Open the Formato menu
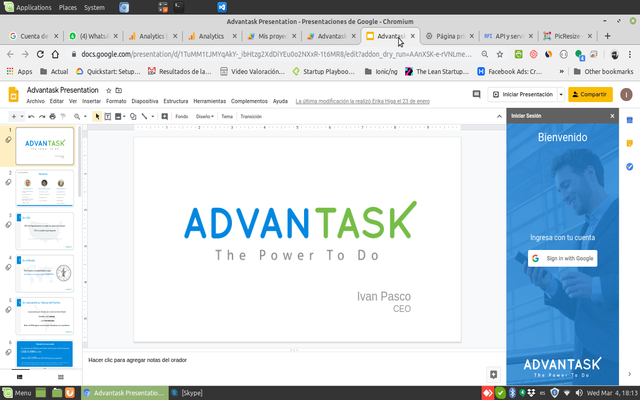Image resolution: width=640 pixels, height=400 pixels. coord(116,101)
